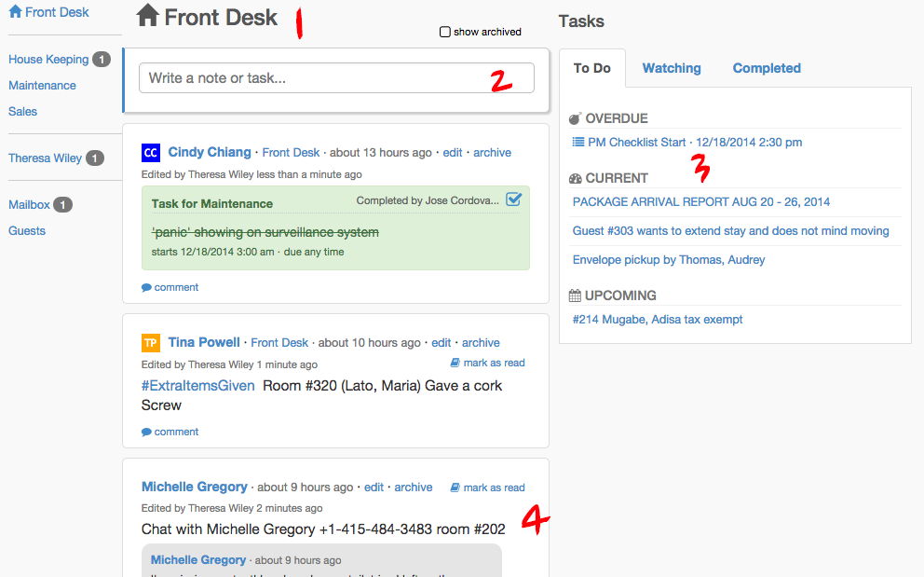Click the bomb icon next to OVERDUE

click(575, 118)
